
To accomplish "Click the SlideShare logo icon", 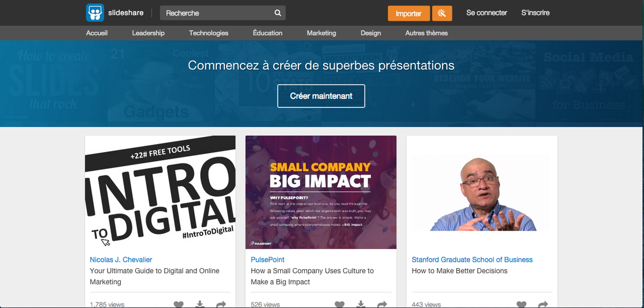I will click(x=94, y=13).
